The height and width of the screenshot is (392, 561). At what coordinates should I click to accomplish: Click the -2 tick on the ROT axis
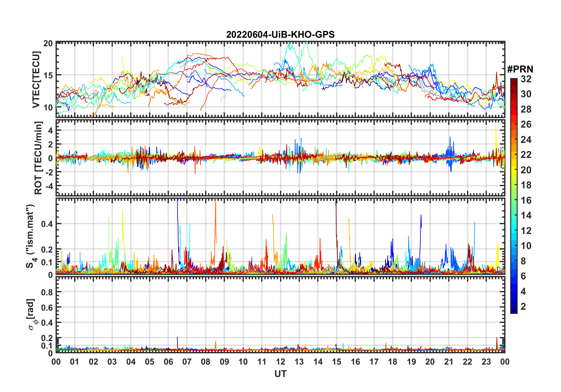(49, 172)
